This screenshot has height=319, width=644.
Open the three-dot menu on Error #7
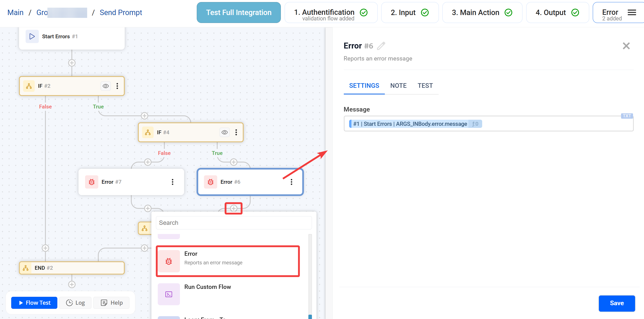click(173, 182)
